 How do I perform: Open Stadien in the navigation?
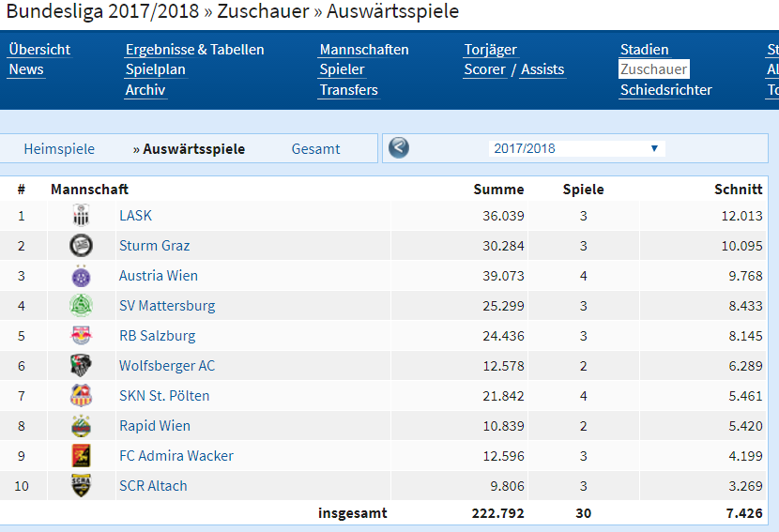click(645, 50)
